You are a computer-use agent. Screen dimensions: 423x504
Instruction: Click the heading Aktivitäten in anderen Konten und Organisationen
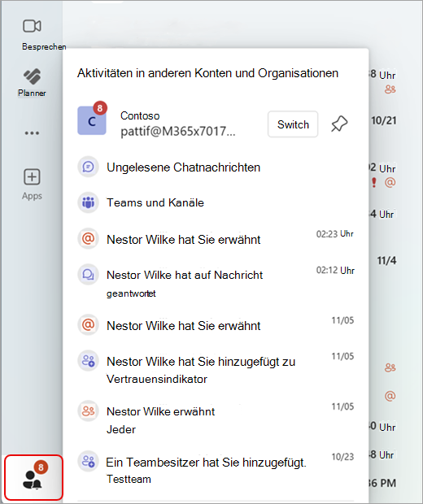[207, 73]
